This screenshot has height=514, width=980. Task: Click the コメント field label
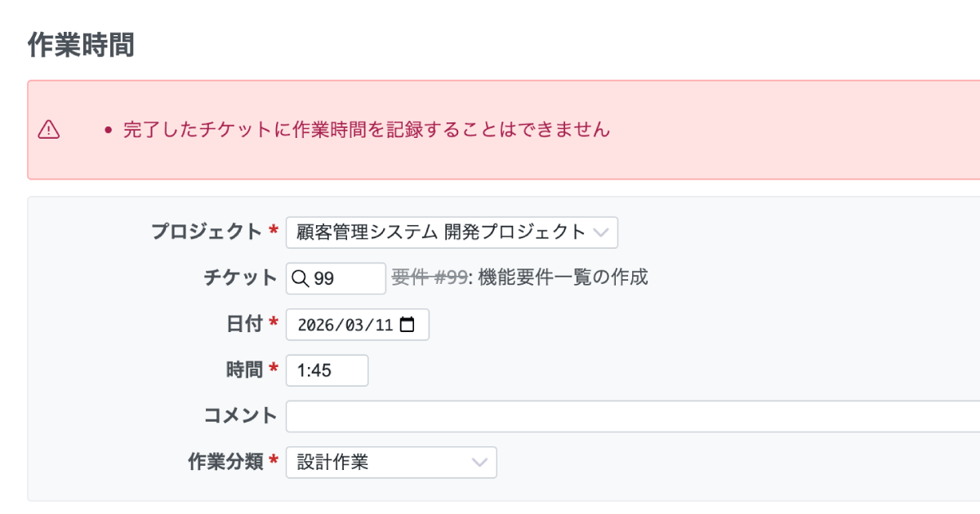(x=240, y=416)
